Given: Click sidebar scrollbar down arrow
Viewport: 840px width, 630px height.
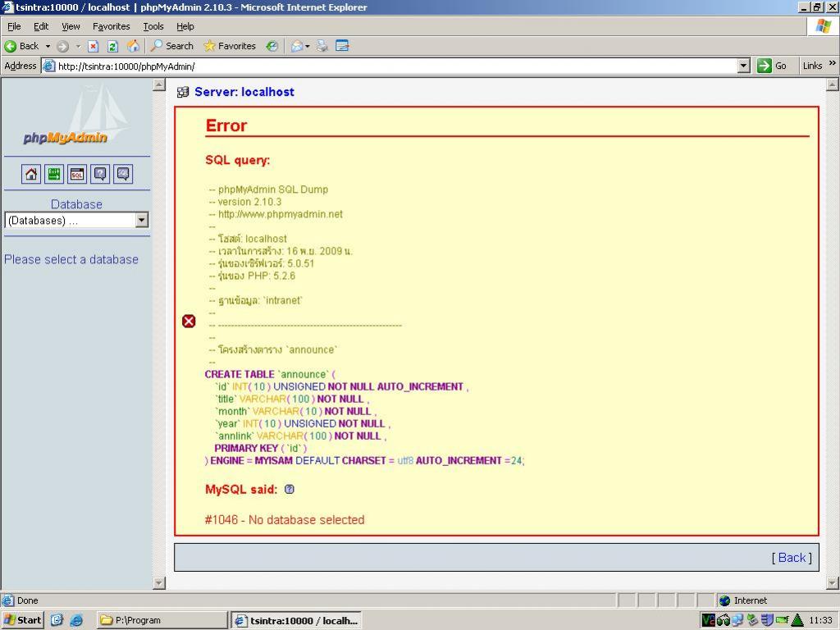Looking at the screenshot, I should click(158, 583).
